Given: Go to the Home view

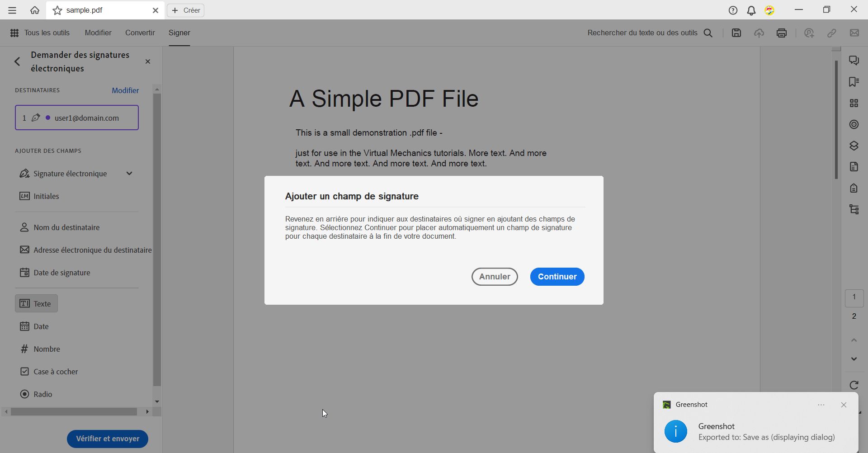Looking at the screenshot, I should click(x=35, y=10).
